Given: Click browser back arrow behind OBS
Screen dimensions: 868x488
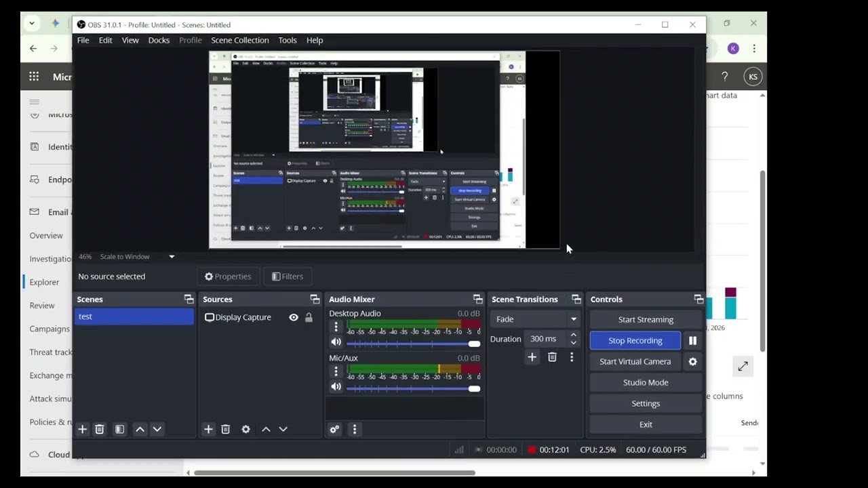Looking at the screenshot, I should [33, 48].
